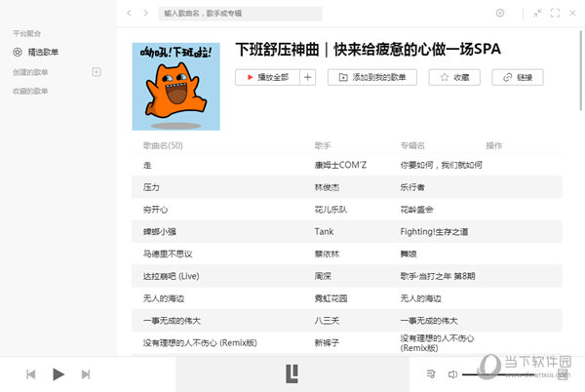Click artist 花儿乐队
585x392 pixels.
pyautogui.click(x=331, y=210)
